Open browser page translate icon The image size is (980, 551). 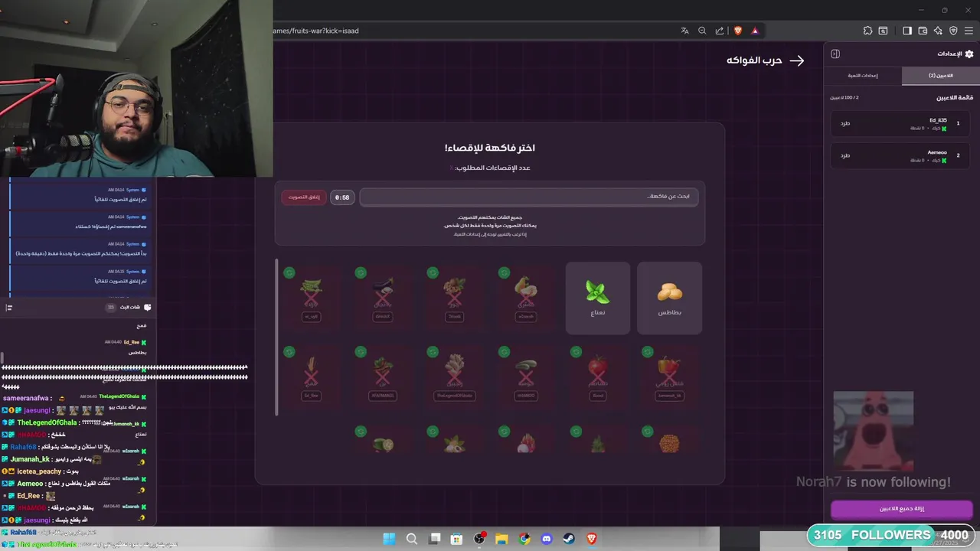[x=684, y=31]
